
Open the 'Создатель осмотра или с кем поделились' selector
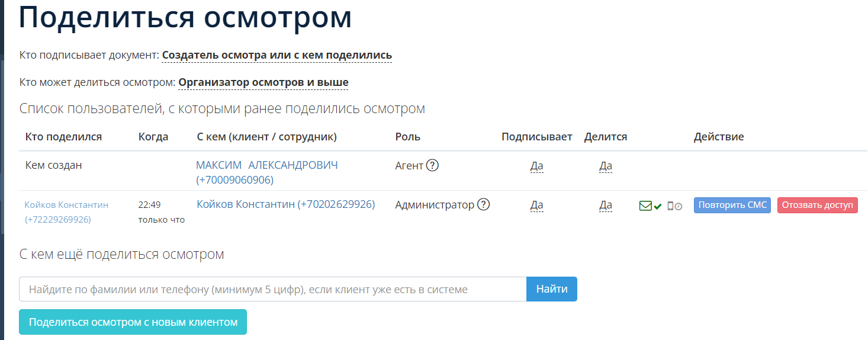[277, 56]
